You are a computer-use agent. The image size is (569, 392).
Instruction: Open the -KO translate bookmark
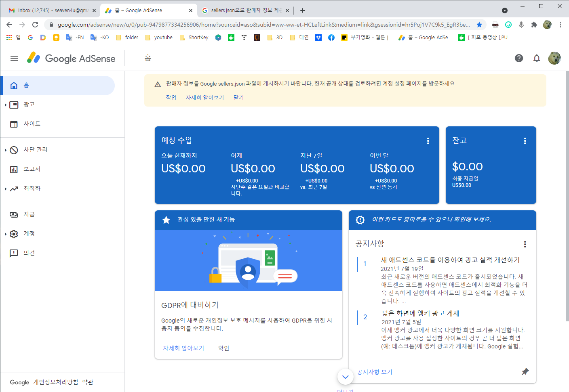tap(99, 38)
